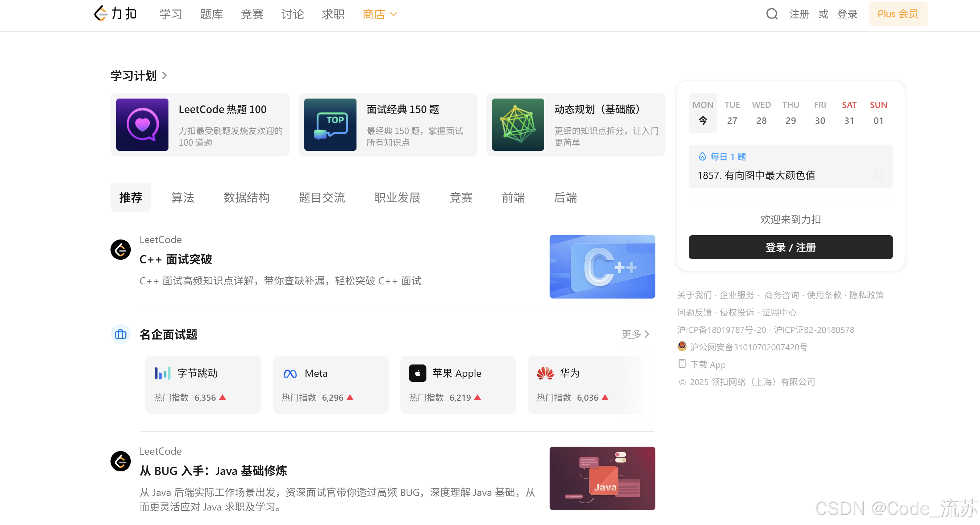Click the Plus 会员 button

897,14
